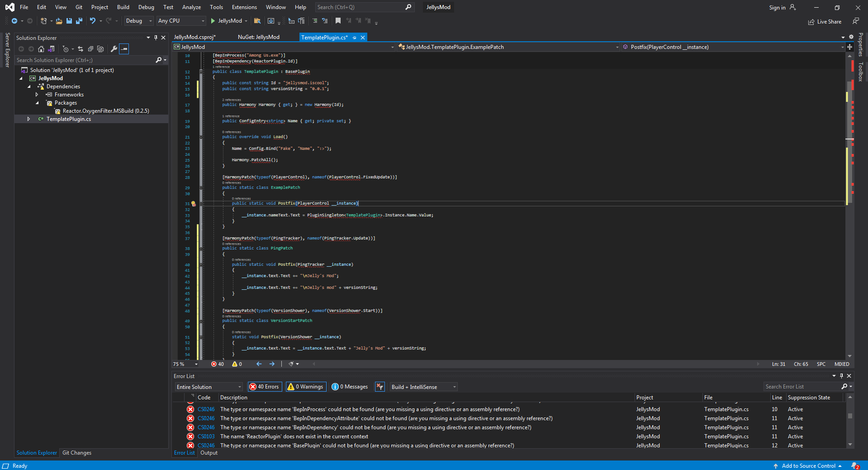Open Properties wrench icon in Solution Explorer

point(114,49)
